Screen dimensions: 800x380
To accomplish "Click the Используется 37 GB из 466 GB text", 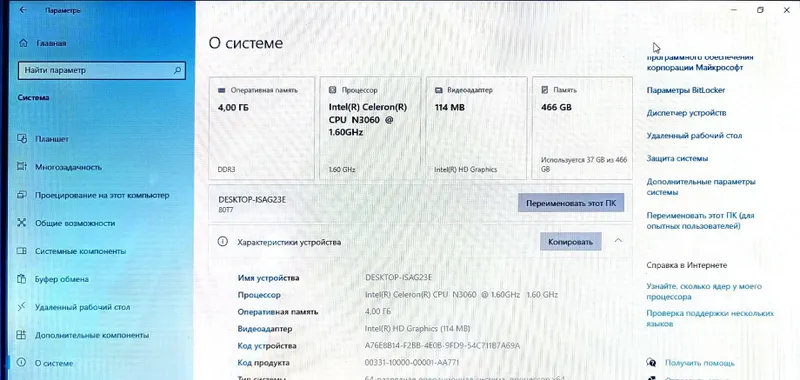I will 584,164.
